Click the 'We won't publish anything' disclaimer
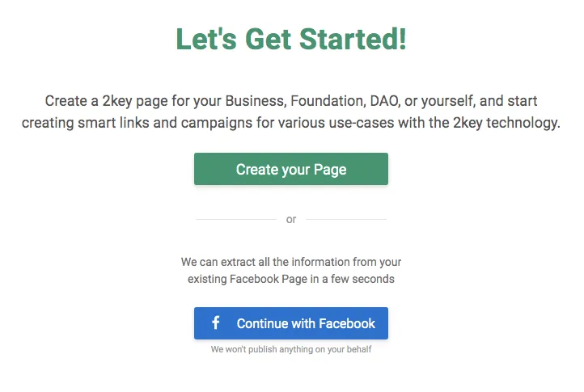The width and height of the screenshot is (584, 392). (x=291, y=349)
